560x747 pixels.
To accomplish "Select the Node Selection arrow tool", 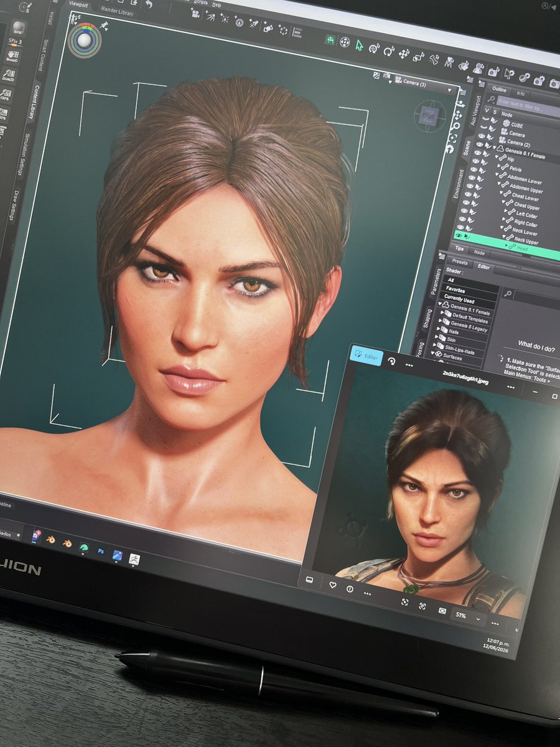I will [x=359, y=45].
